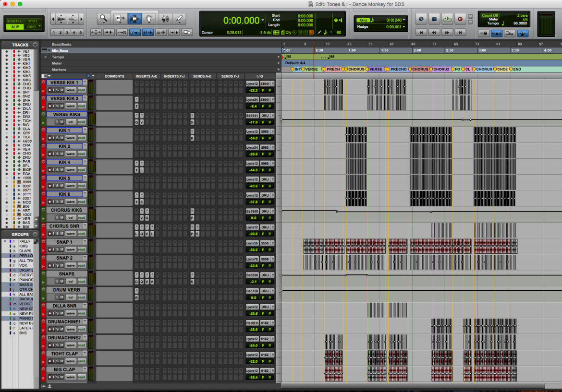This screenshot has height=392, width=562.
Task: Click the INSERTS A-E column header
Action: click(x=147, y=76)
